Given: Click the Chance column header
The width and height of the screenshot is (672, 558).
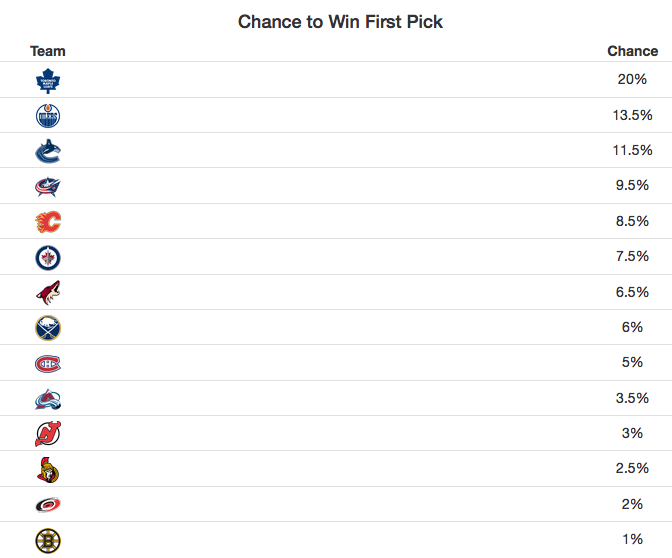Looking at the screenshot, I should coord(633,51).
